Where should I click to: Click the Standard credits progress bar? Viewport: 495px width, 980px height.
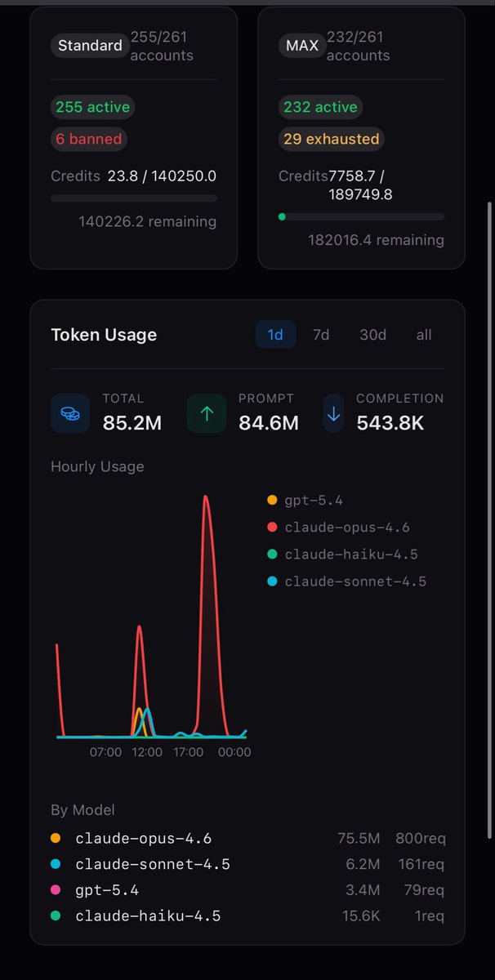click(134, 198)
